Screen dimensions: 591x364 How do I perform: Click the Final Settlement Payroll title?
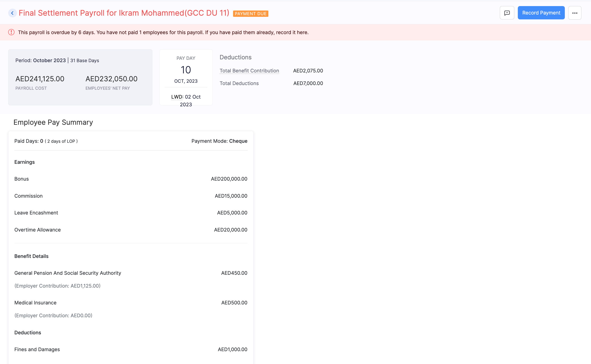pos(124,13)
